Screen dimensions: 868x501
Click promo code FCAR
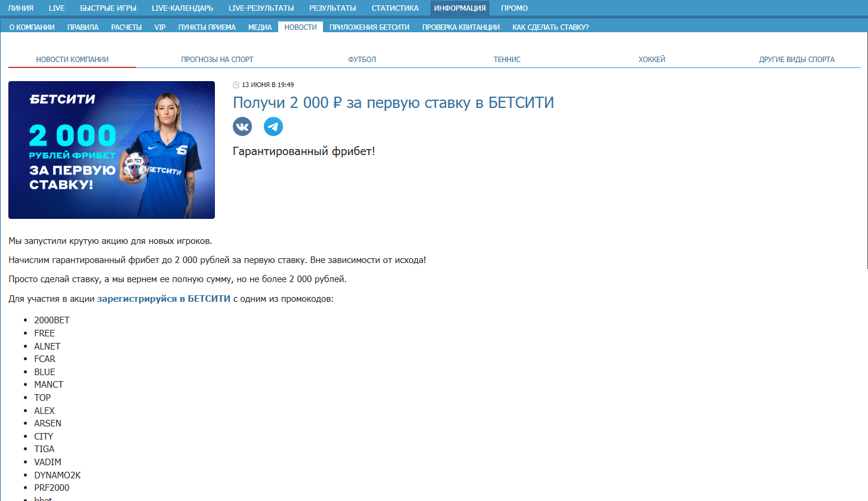[45, 359]
